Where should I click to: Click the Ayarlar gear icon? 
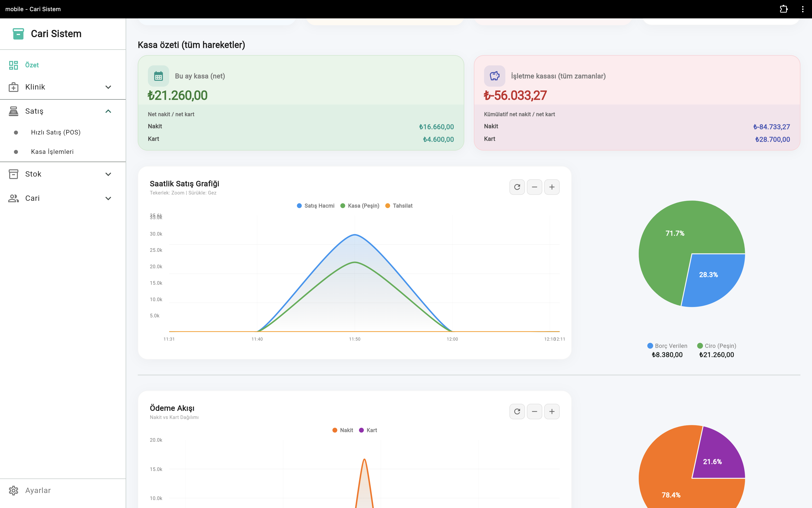(14, 491)
